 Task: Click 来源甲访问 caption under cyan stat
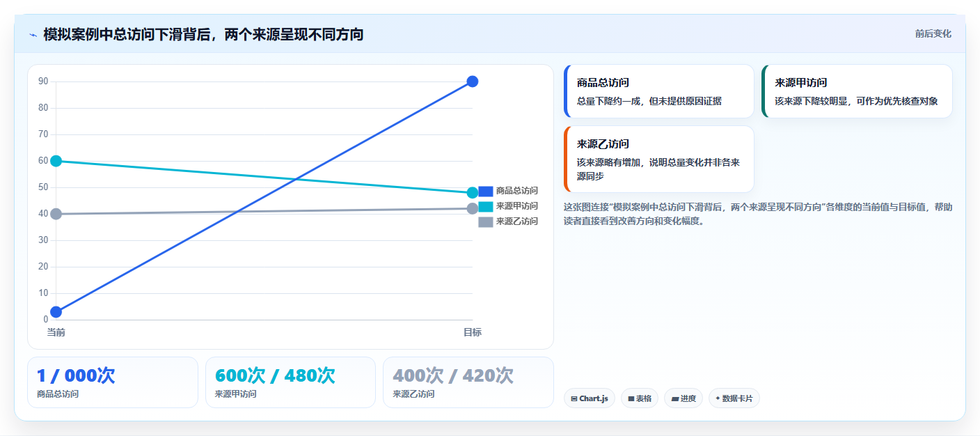point(236,394)
